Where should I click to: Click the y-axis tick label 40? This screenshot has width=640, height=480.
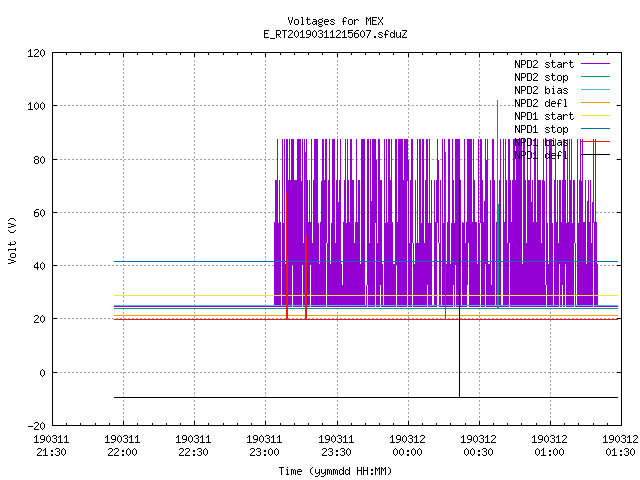(x=39, y=266)
